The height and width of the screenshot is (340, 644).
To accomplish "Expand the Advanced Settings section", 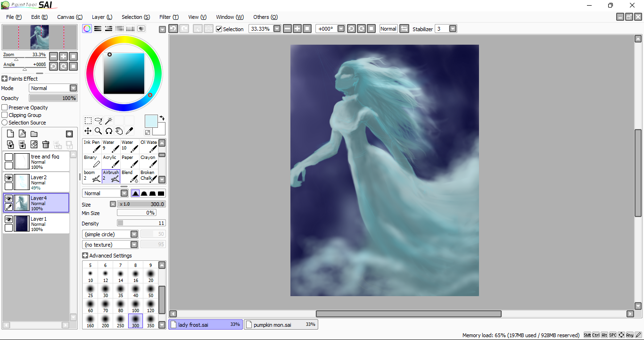I will point(85,256).
